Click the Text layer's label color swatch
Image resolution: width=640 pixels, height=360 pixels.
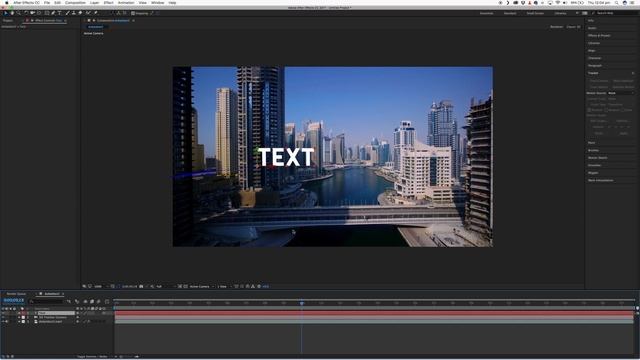pyautogui.click(x=23, y=313)
